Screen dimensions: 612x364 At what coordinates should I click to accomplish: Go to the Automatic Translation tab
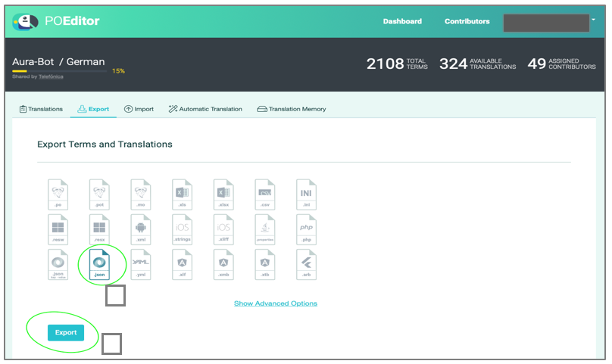[x=205, y=109]
